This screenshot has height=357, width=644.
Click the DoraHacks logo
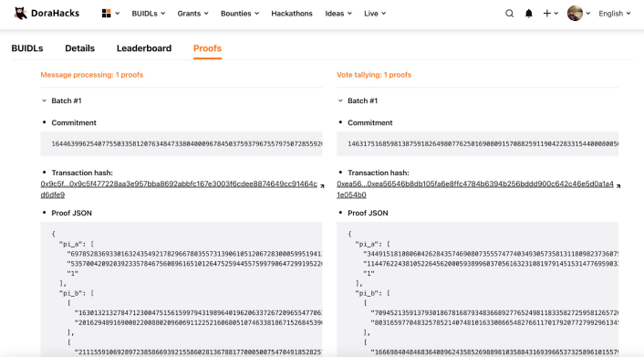click(47, 13)
